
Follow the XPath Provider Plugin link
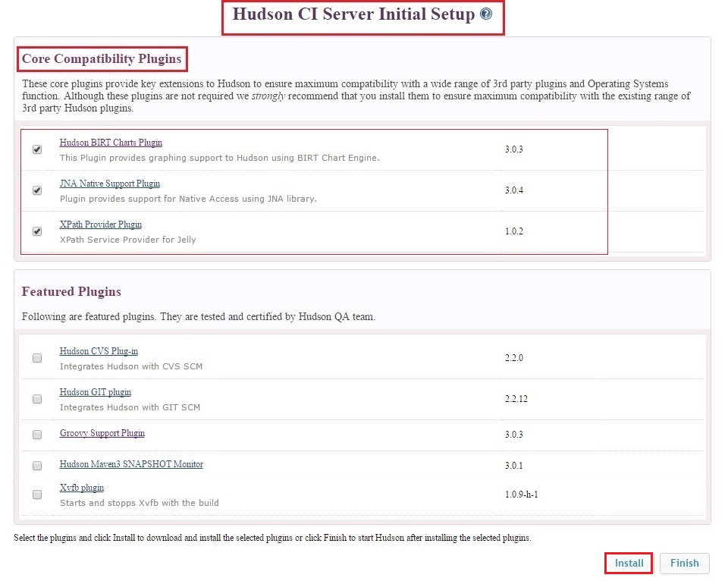pyautogui.click(x=101, y=225)
